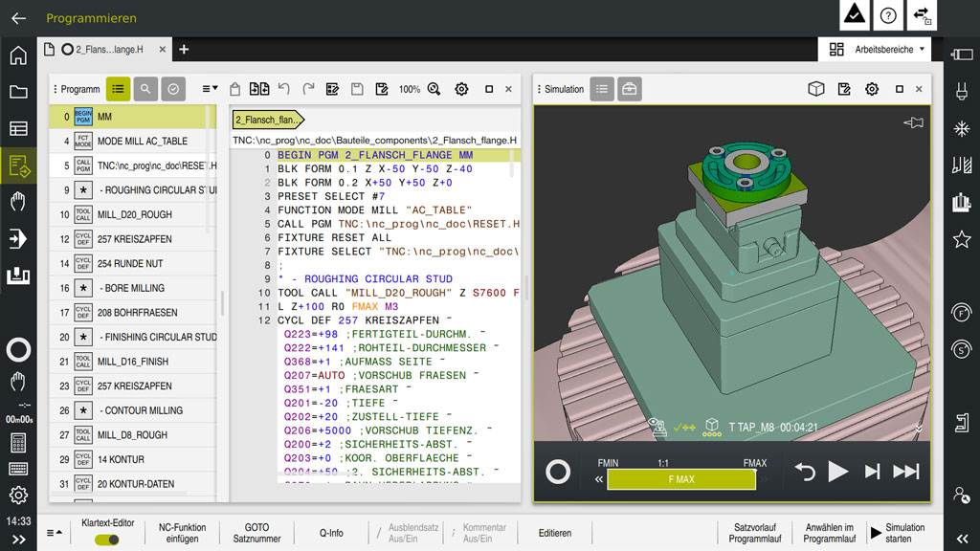The image size is (980, 551).
Task: Collapse the right sidebar with double chevron
Action: (x=962, y=539)
